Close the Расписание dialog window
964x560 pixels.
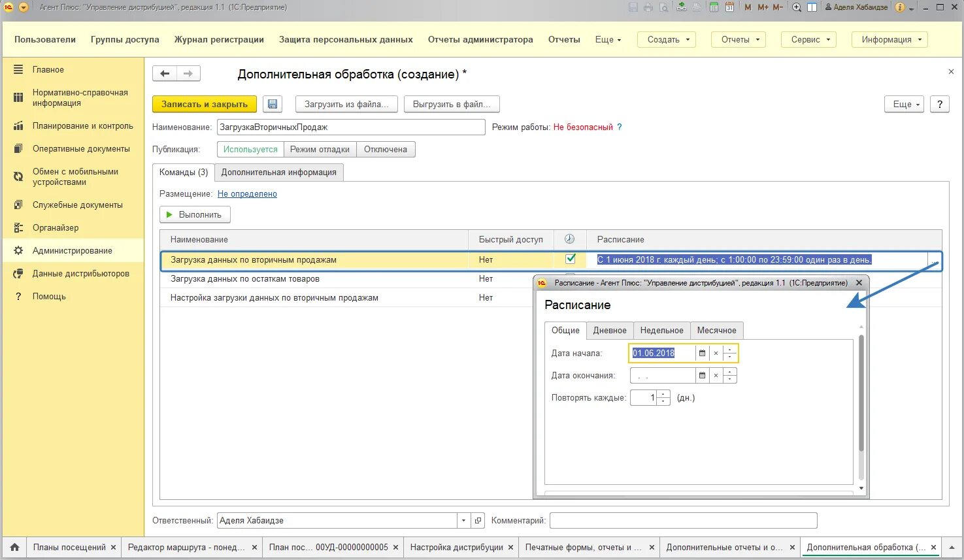point(859,282)
